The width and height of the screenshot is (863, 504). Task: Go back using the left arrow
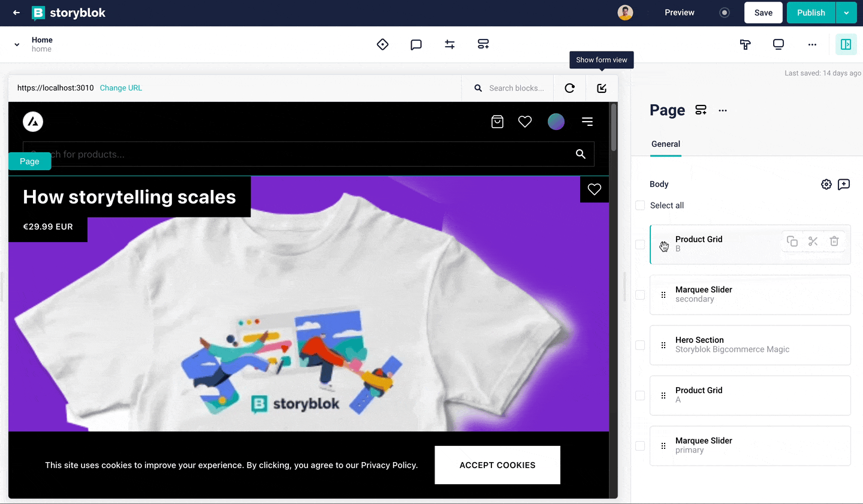16,13
